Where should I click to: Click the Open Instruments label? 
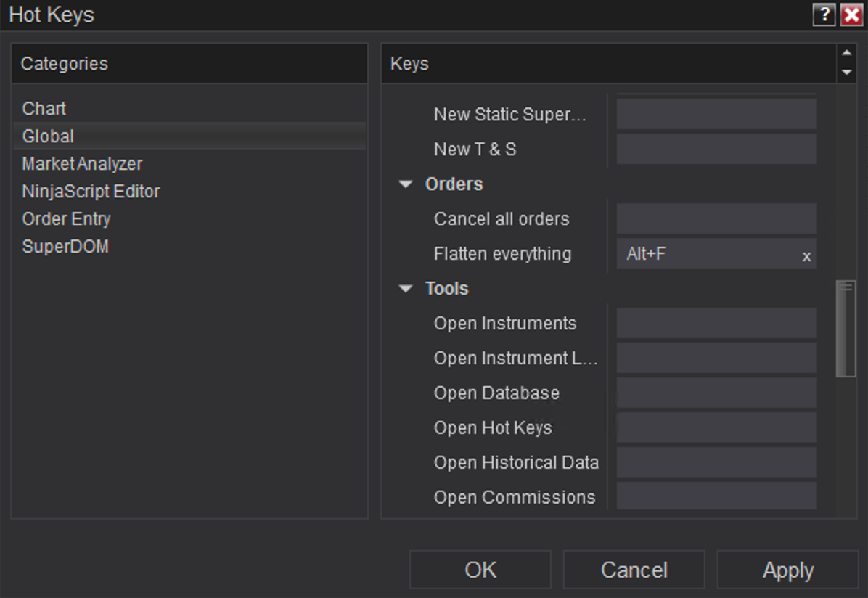[x=505, y=324]
